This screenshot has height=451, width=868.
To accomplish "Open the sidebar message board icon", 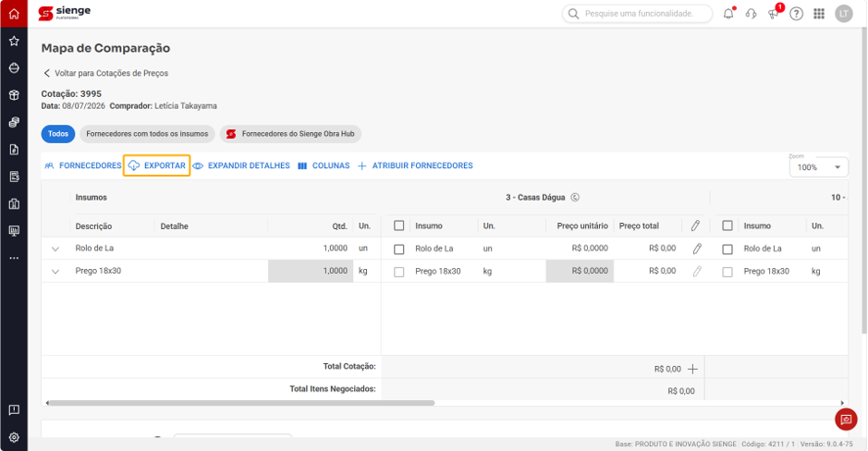I will coord(14,410).
